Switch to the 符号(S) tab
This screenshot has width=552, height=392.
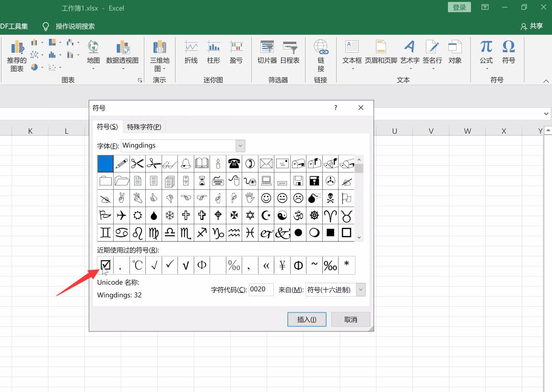point(107,127)
